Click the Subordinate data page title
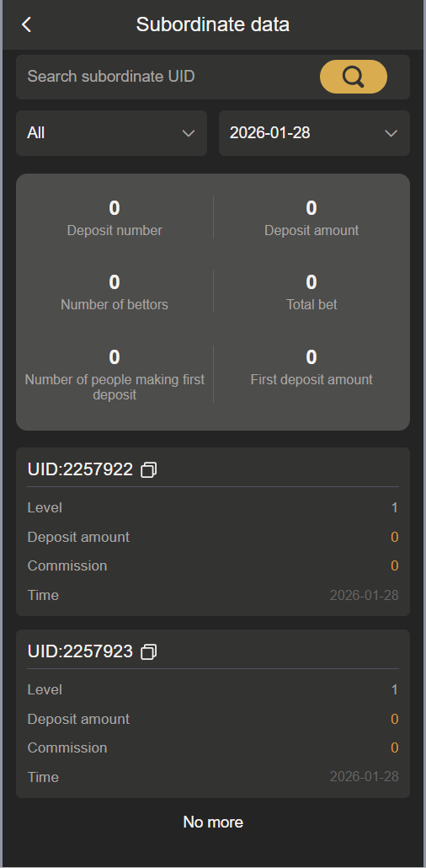Viewport: 426px width, 868px height. [213, 25]
